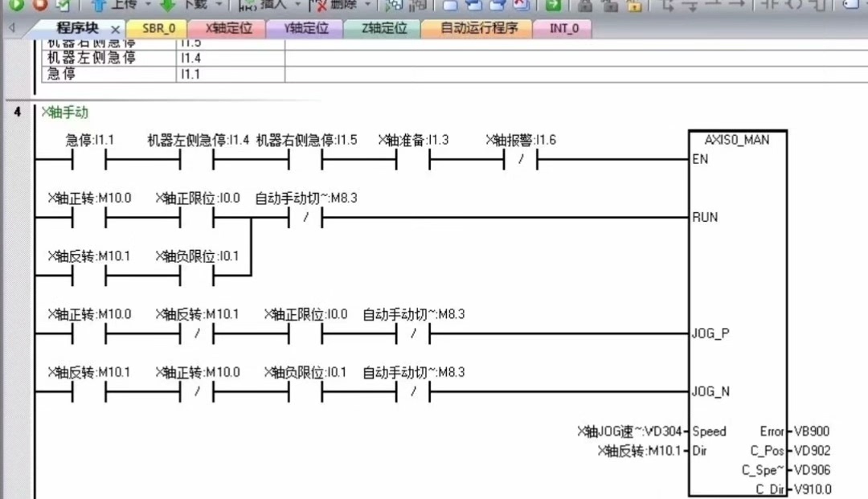Open the X轴定位 tab
Viewport: 868px width, 499px height.
click(228, 28)
